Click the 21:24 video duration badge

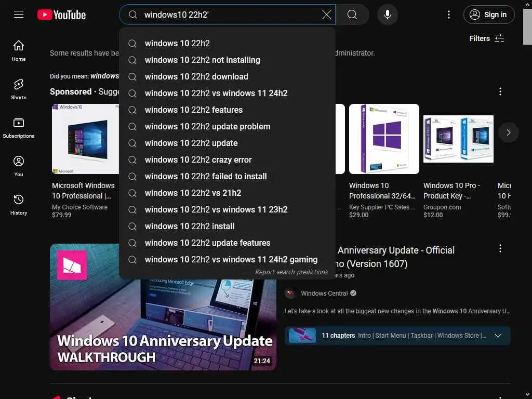tap(262, 361)
